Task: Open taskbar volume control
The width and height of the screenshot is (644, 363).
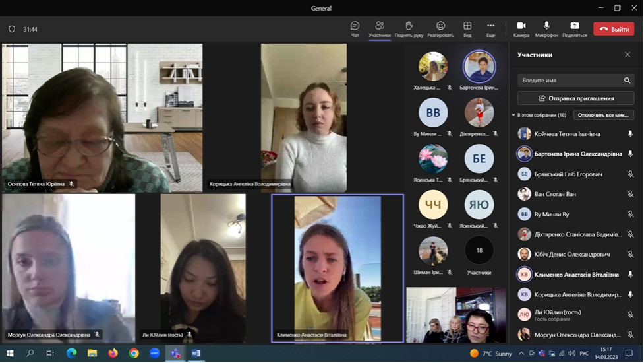Action: [x=571, y=354]
